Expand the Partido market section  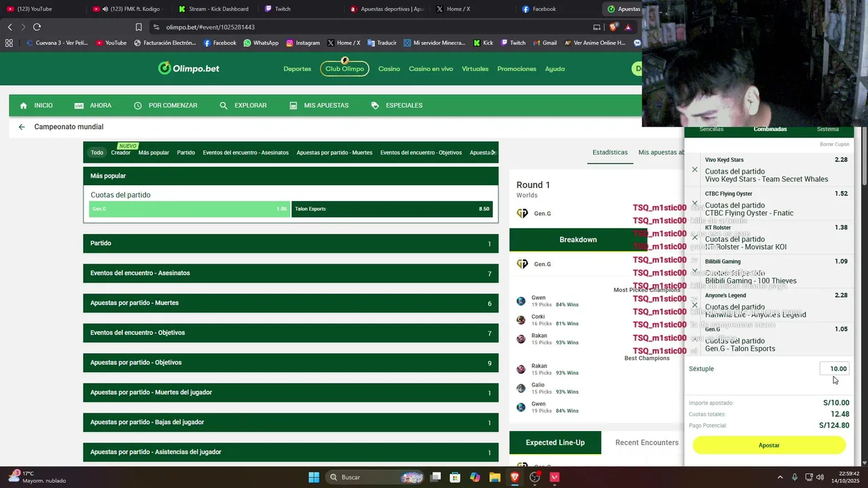point(291,243)
